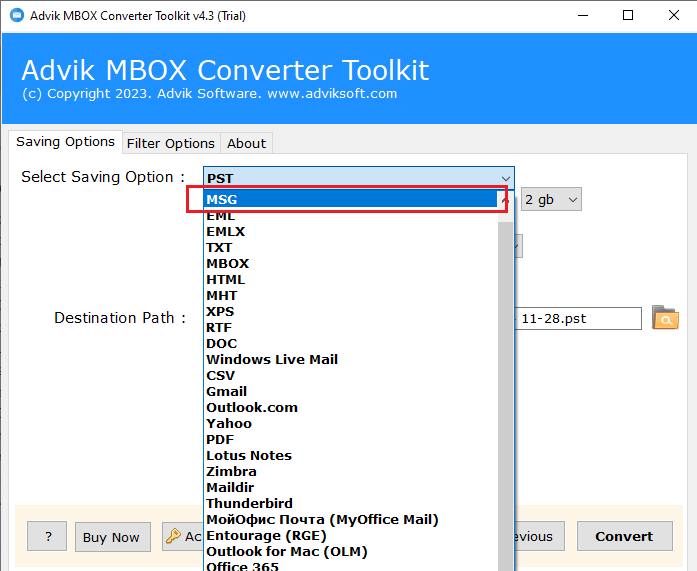
Task: Choose Yahoo saving option
Action: [350, 423]
